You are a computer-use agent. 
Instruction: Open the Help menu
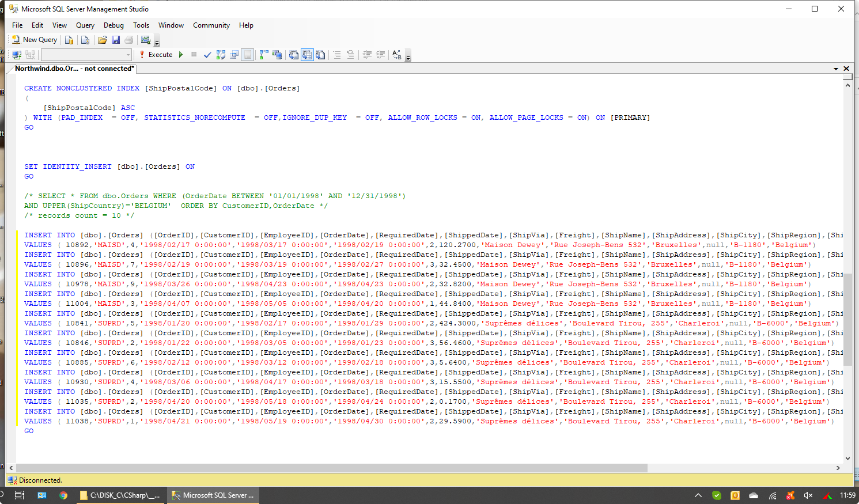tap(246, 25)
